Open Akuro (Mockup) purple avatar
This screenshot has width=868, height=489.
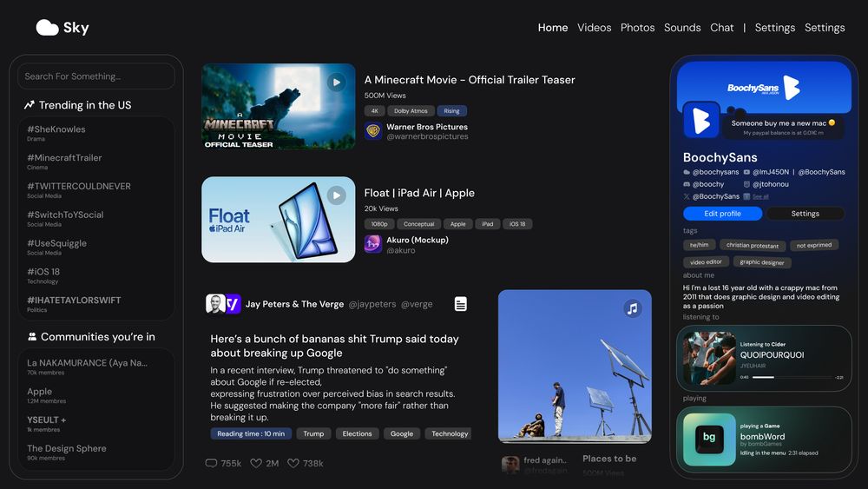point(373,244)
